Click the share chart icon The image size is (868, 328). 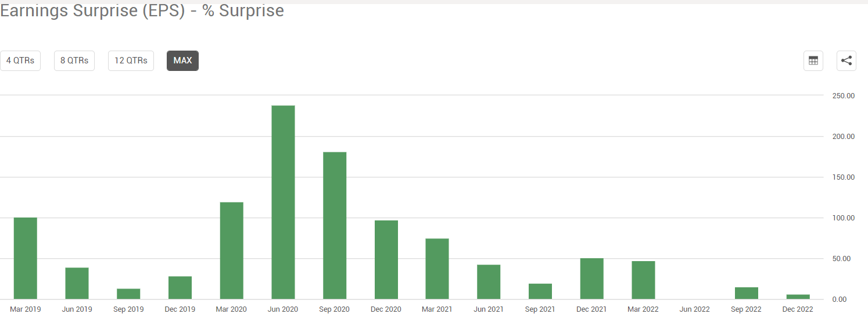tap(847, 60)
